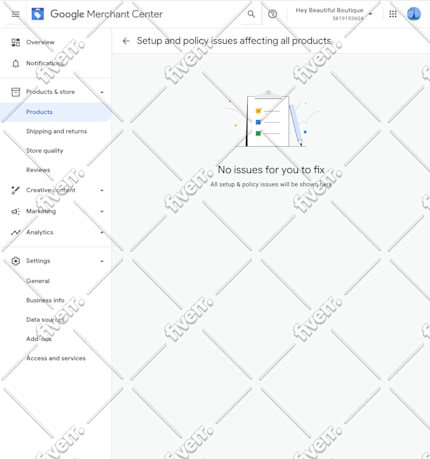Click the Creative content wand icon
Image resolution: width=430 pixels, height=459 pixels.
[16, 190]
